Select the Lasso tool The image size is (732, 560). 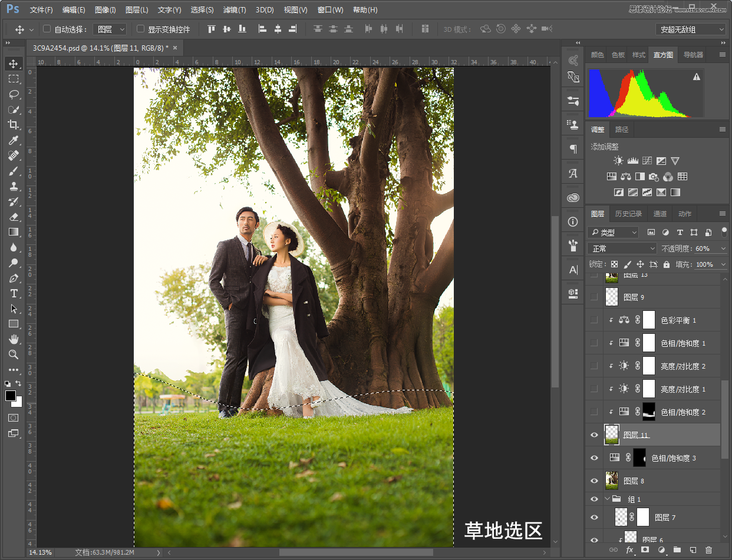[13, 94]
